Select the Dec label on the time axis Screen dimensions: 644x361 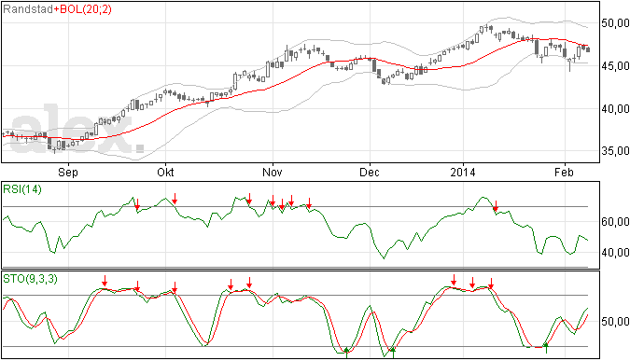370,172
